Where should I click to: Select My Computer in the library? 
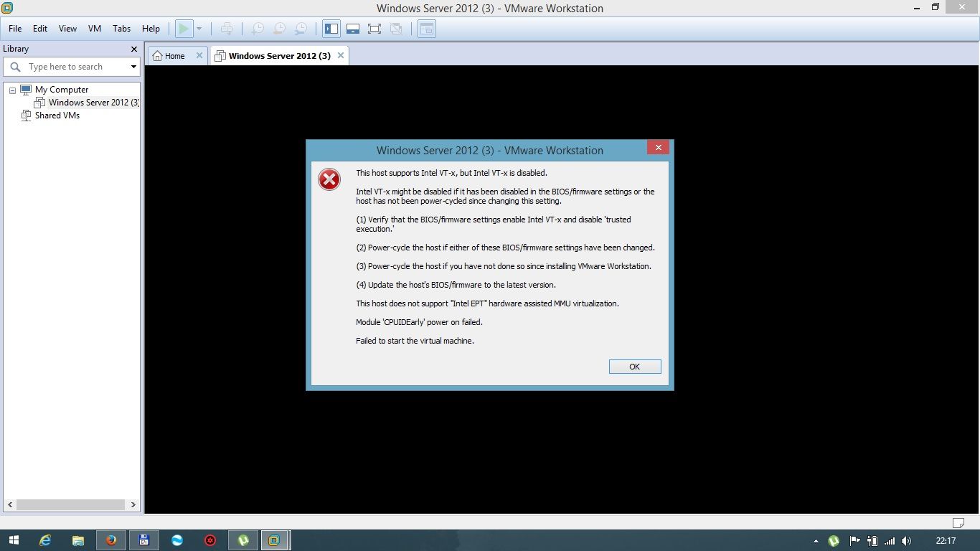[62, 90]
